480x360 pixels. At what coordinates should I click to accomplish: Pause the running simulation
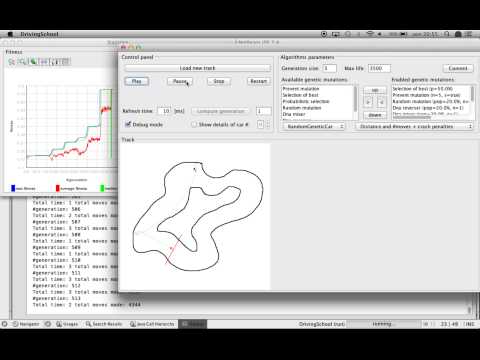coord(180,81)
